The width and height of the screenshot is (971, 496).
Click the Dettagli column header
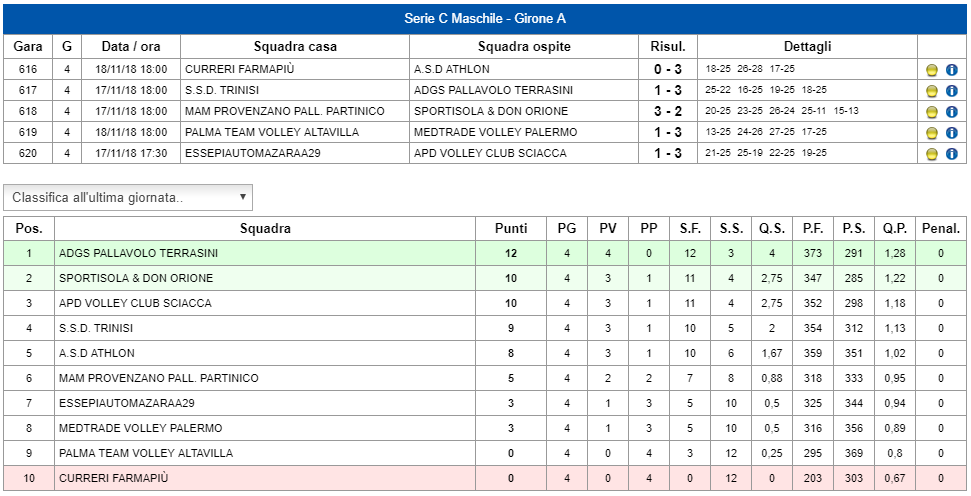[808, 46]
